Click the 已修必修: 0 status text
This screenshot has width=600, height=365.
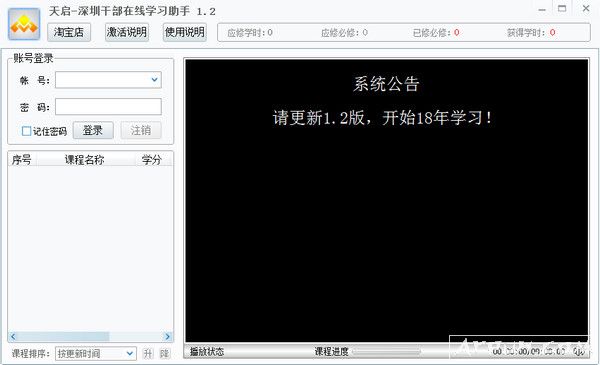[x=436, y=33]
